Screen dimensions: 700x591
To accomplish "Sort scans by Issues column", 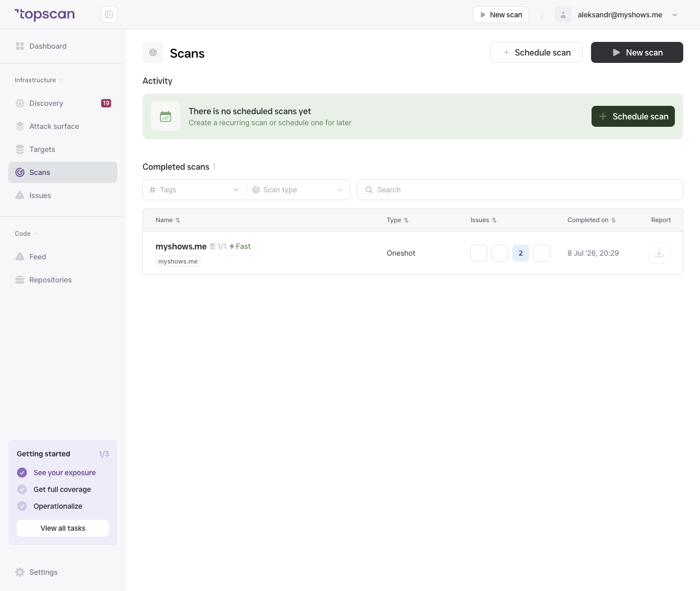I will tap(483, 220).
